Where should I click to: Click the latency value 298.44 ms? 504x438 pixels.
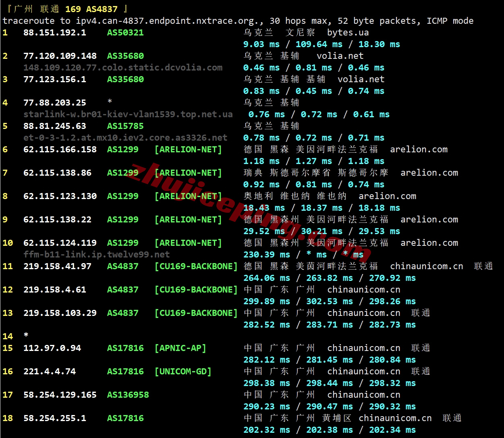click(330, 383)
